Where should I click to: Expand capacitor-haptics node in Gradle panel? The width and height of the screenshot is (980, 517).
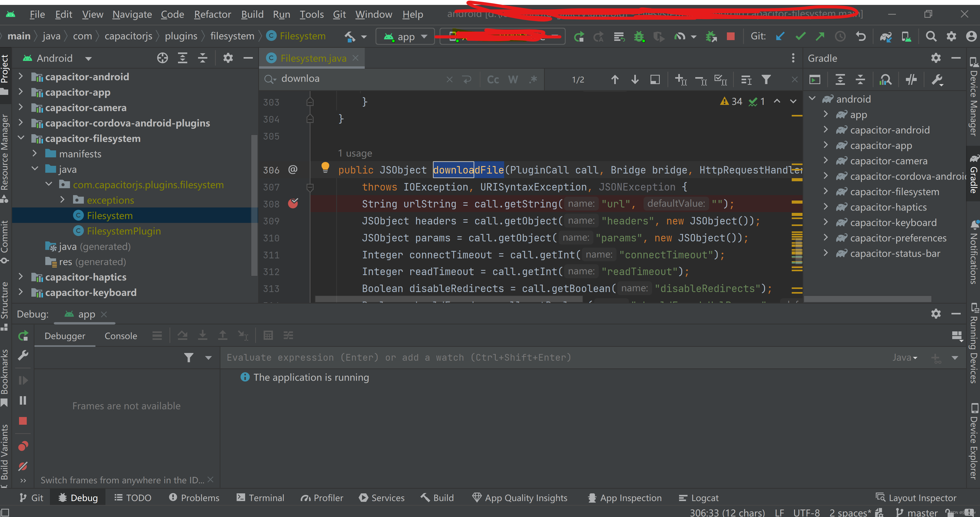(x=826, y=207)
